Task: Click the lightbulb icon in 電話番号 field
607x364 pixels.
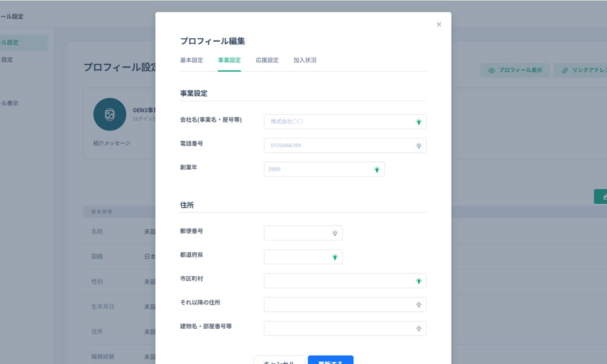Action: click(x=418, y=146)
